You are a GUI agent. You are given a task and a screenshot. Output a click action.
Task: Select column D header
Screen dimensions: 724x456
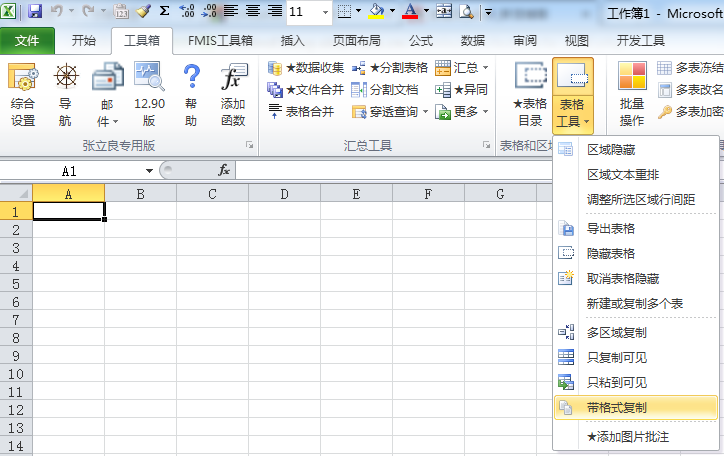click(284, 194)
